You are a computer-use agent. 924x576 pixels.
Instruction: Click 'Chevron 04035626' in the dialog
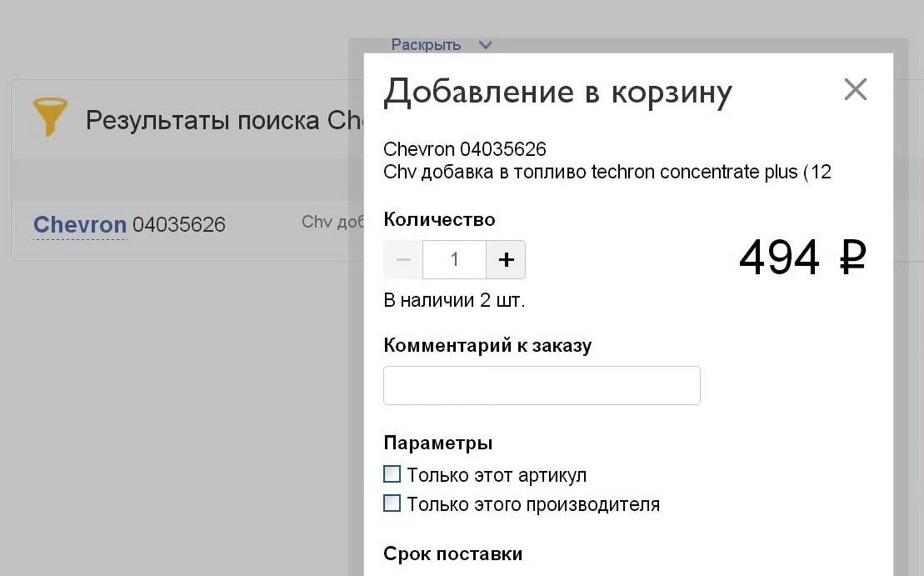pyautogui.click(x=465, y=149)
